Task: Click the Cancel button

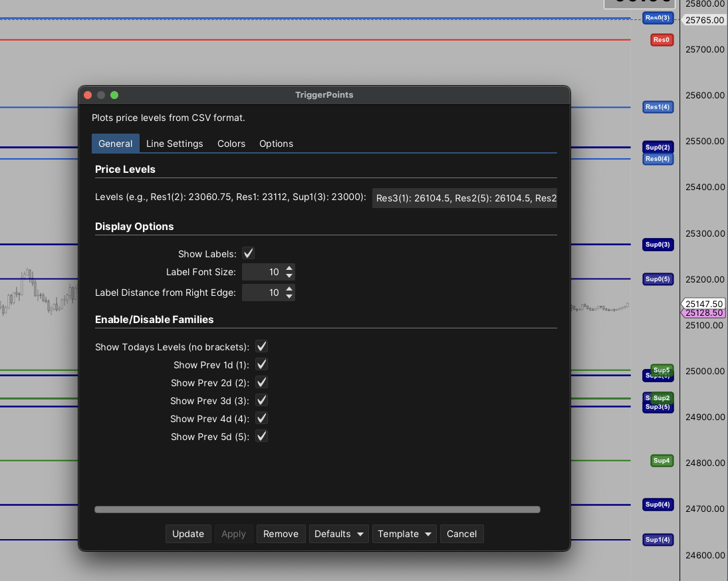Action: pyautogui.click(x=461, y=534)
